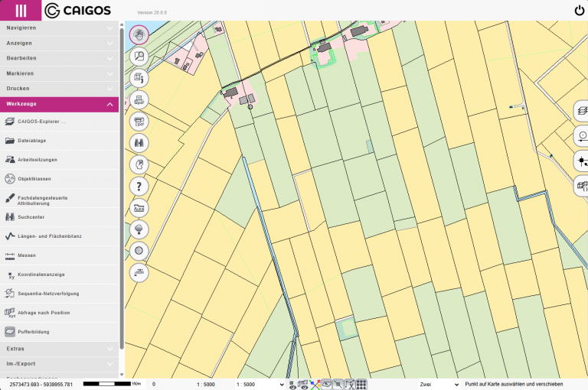Click the scale bar in status bar
This screenshot has width=588, height=390.
tap(112, 384)
